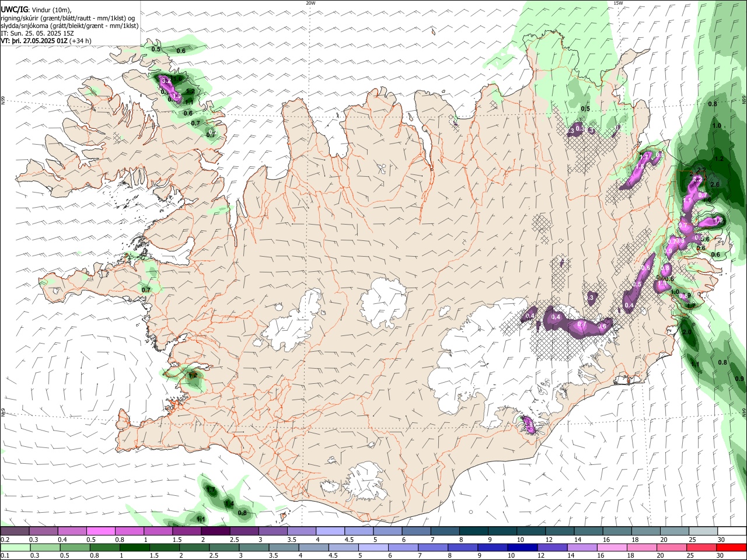Screen dimensions: 747x560
Task: Click the 0.5 value at the Westfjords' northern tip
Action: click(156, 50)
